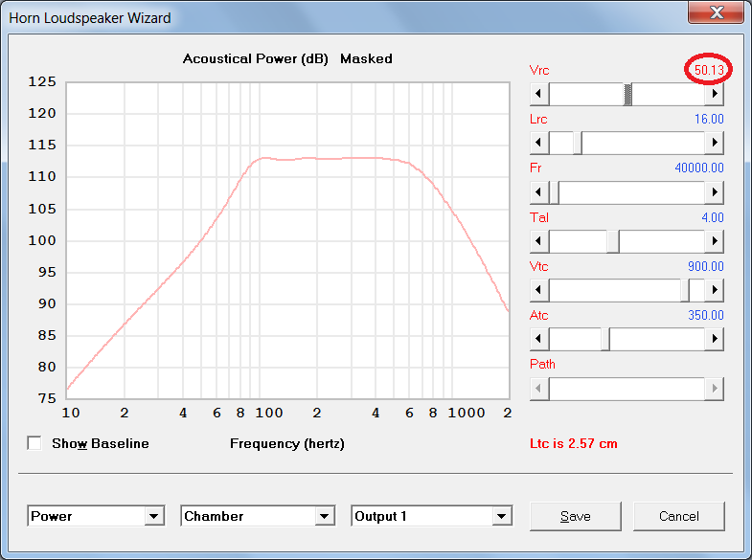This screenshot has height=560, width=752.
Task: Click the Frequency (hertz) axis label
Action: point(287,444)
